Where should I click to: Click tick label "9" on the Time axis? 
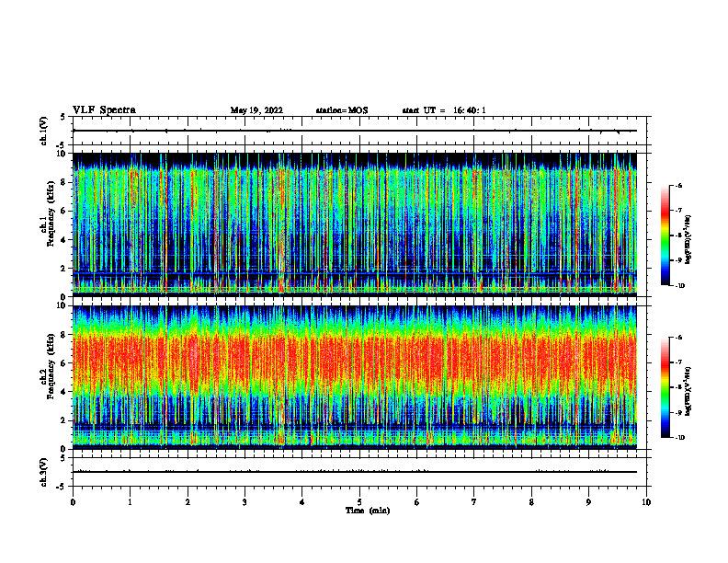tap(588, 502)
